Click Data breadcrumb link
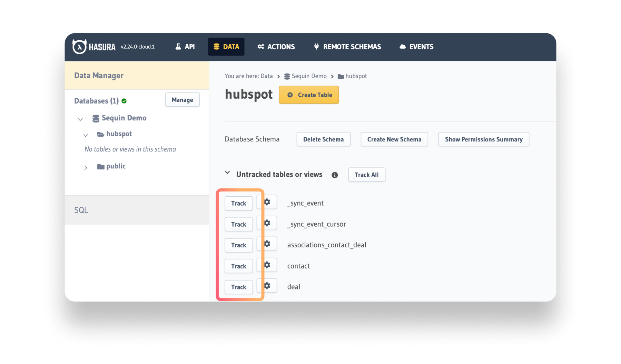The image size is (621, 364). point(266,76)
